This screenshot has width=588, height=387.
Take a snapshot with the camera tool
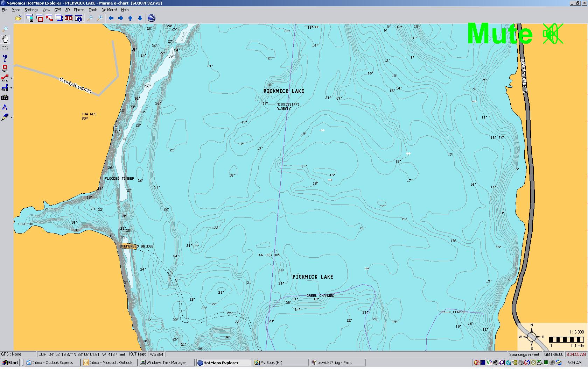5,97
